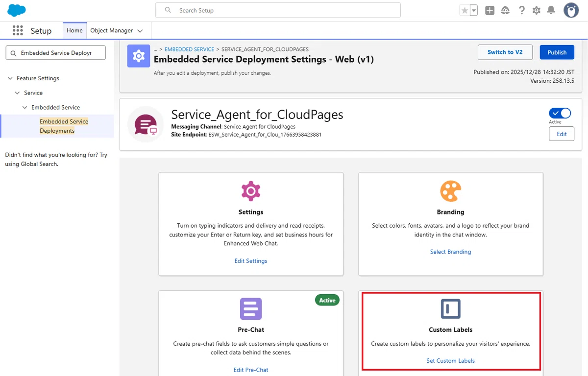The image size is (588, 376).
Task: Open the Setup gear icon
Action: click(x=537, y=10)
